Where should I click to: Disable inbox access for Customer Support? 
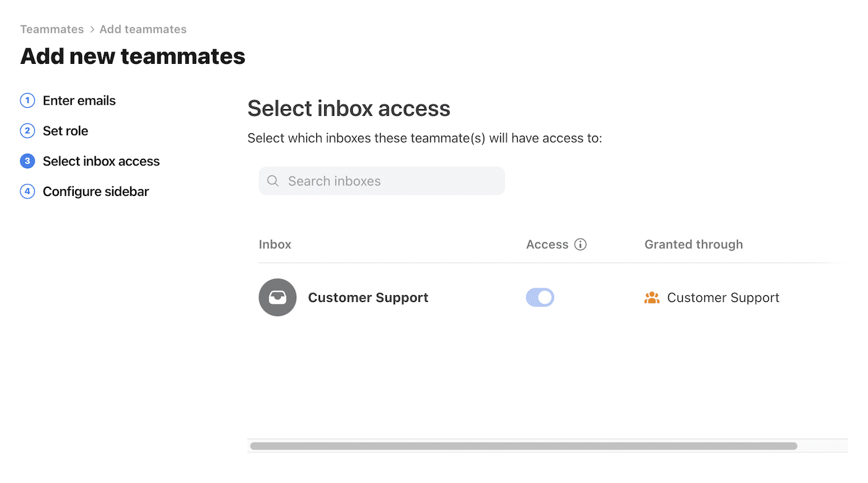click(x=540, y=297)
